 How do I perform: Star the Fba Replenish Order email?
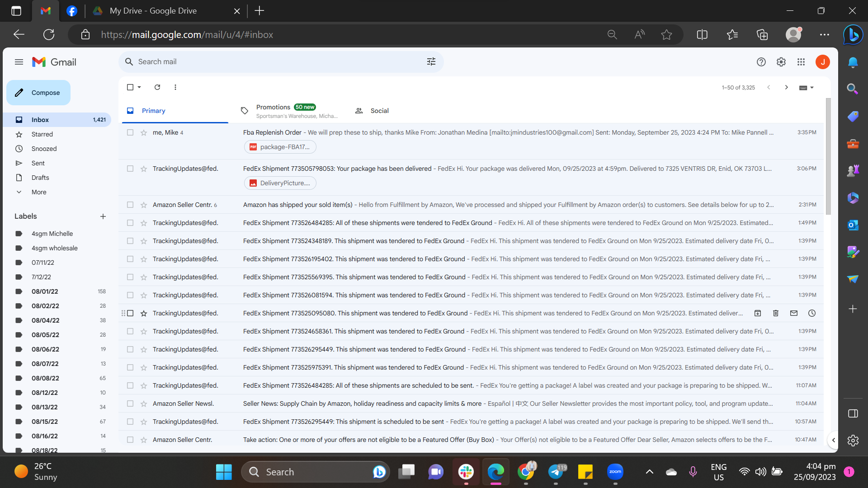tap(144, 132)
